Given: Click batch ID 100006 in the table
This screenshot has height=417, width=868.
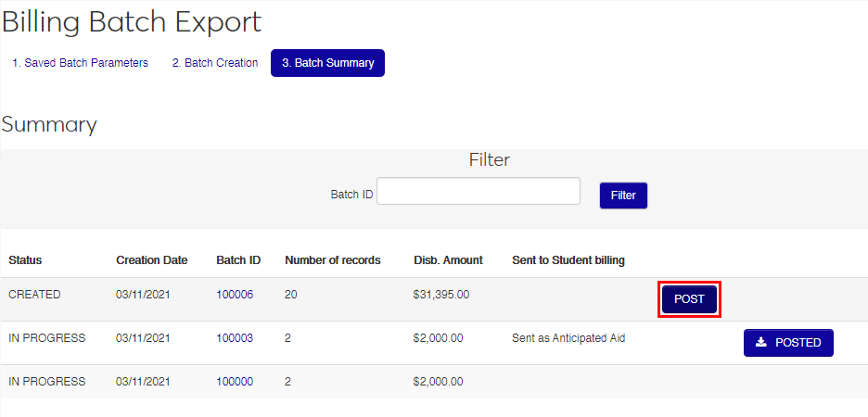Looking at the screenshot, I should pos(234,295).
